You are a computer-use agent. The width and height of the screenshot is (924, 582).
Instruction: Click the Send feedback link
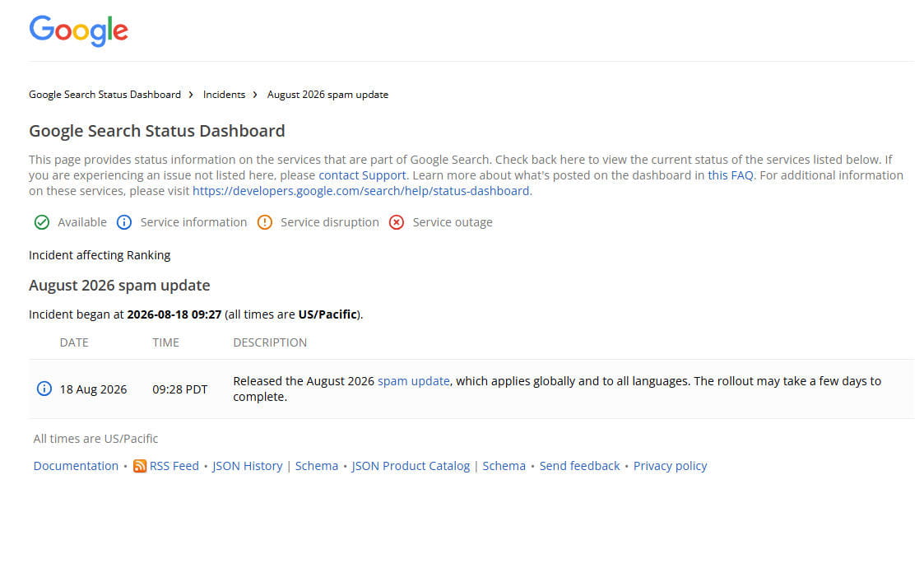tap(580, 466)
